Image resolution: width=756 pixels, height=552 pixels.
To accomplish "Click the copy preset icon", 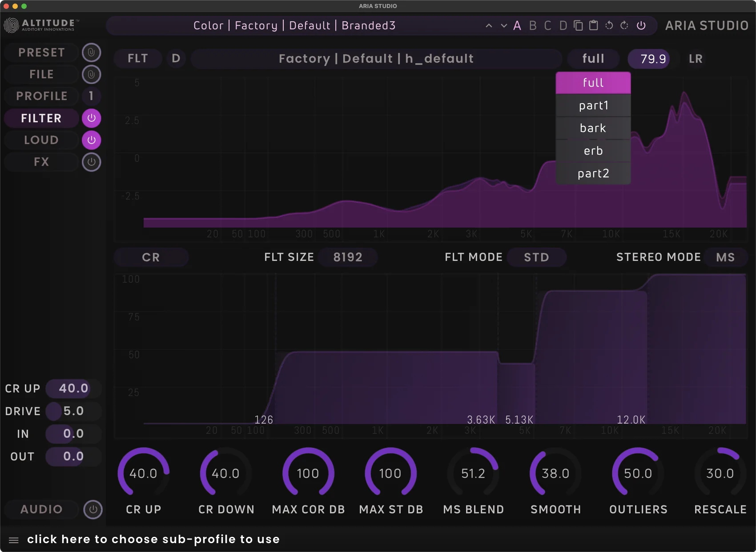I will click(x=578, y=25).
